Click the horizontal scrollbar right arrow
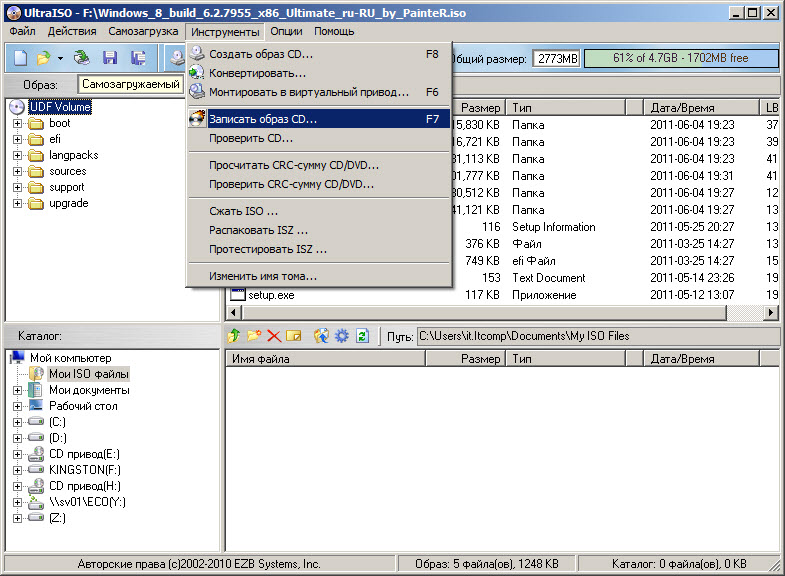 coord(770,312)
